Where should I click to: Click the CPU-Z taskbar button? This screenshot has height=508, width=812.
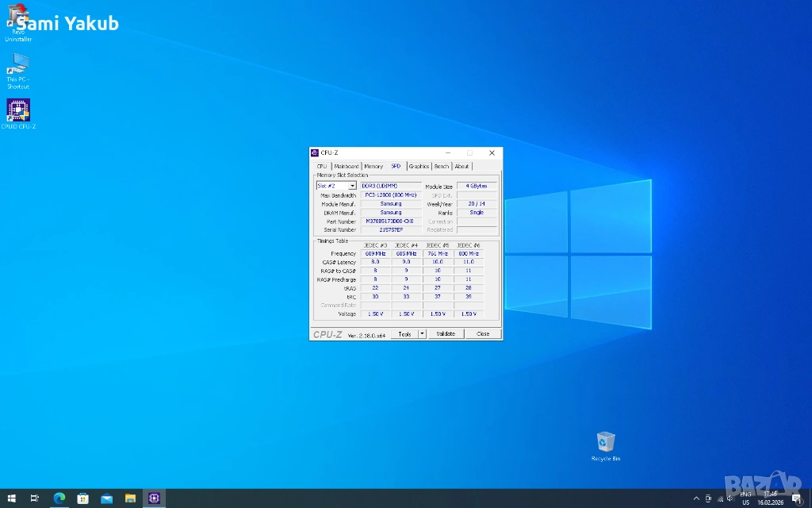[154, 498]
